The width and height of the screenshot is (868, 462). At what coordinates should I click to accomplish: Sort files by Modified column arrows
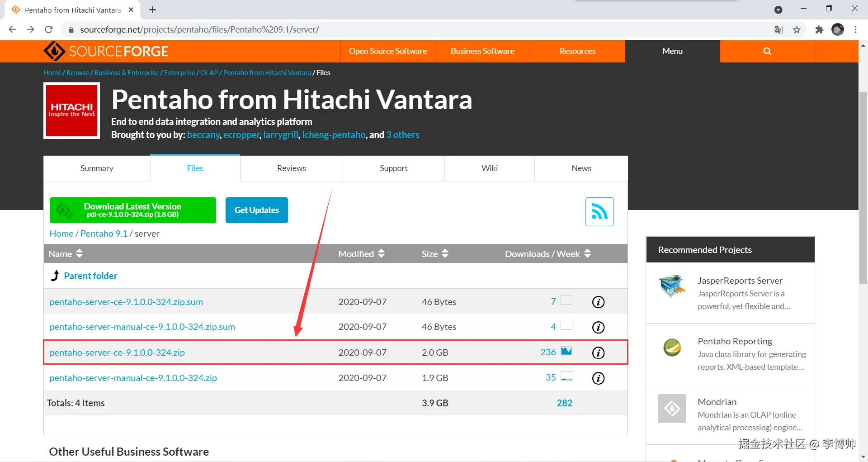[x=381, y=253]
